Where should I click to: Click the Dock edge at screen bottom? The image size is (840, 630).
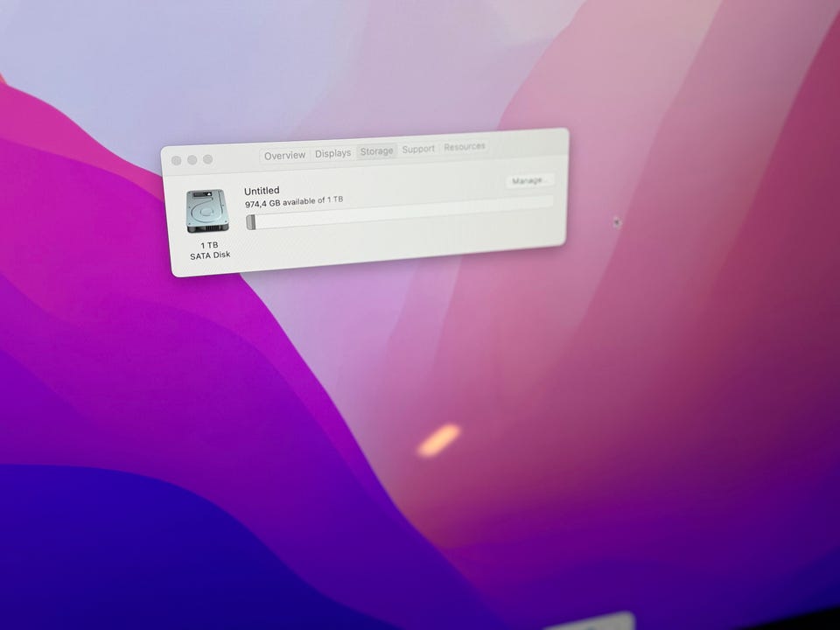595,623
